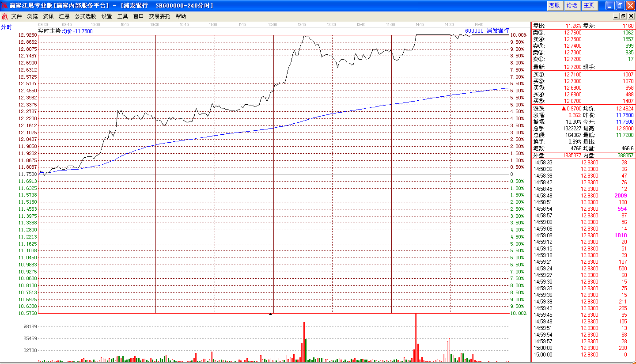Click the 最低 11.7200 value
This screenshot has width=636, height=364.
pos(625,135)
